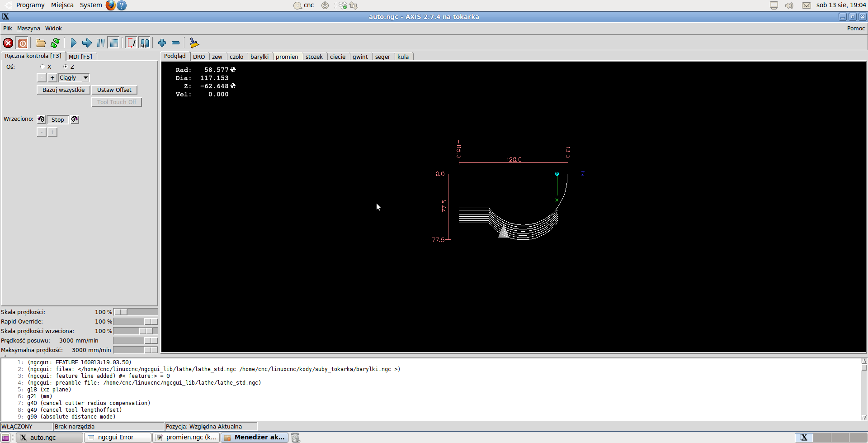Switch to promien.ngc taskbar window
Screen dimensions: 868x443
(x=186, y=438)
